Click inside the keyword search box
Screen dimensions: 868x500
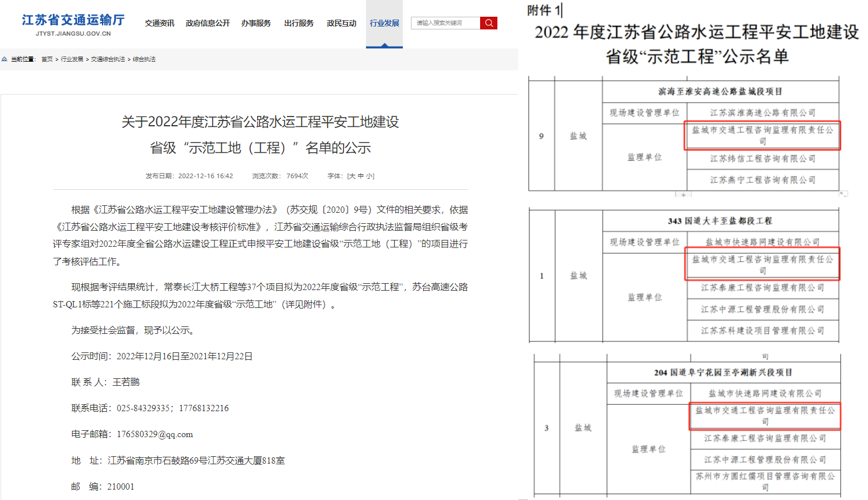point(445,23)
